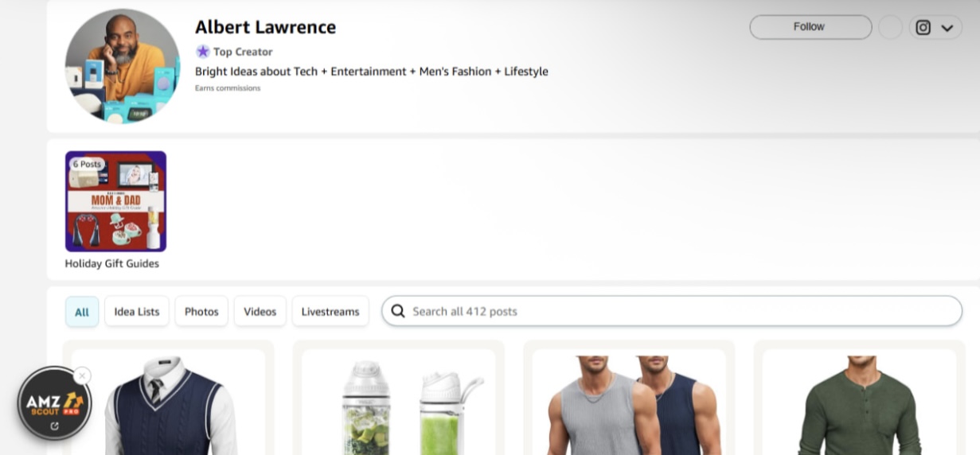The image size is (980, 455).
Task: Open the Instagram social link icon
Action: [x=923, y=28]
